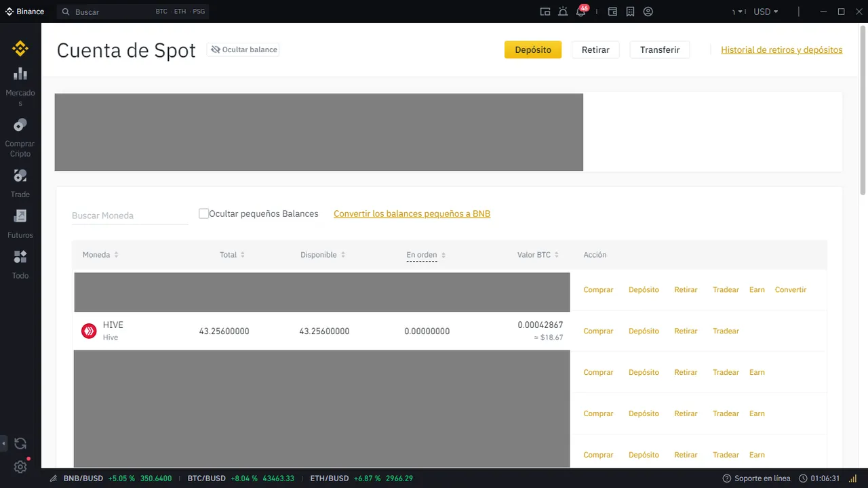Click the clock icon in status bar
This screenshot has height=488, width=868.
point(803,479)
